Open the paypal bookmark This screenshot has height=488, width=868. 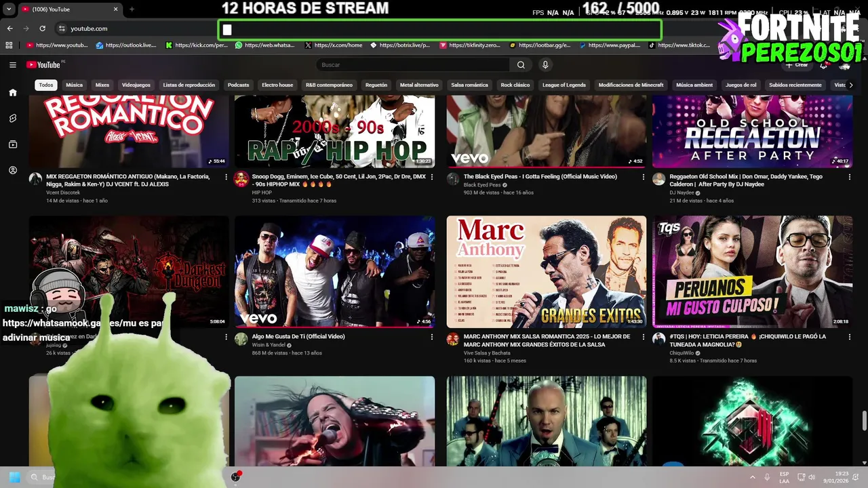[x=609, y=45]
